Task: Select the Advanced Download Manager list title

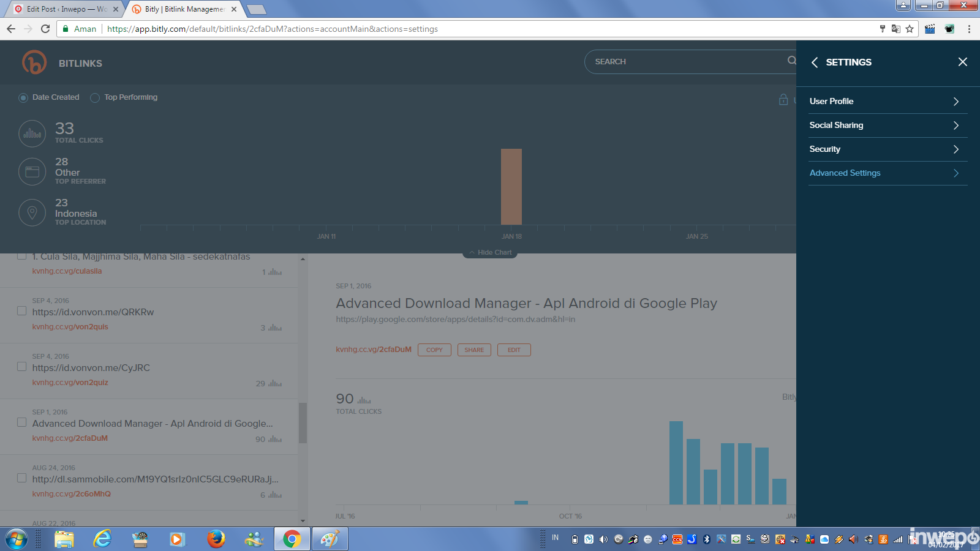Action: 153,424
